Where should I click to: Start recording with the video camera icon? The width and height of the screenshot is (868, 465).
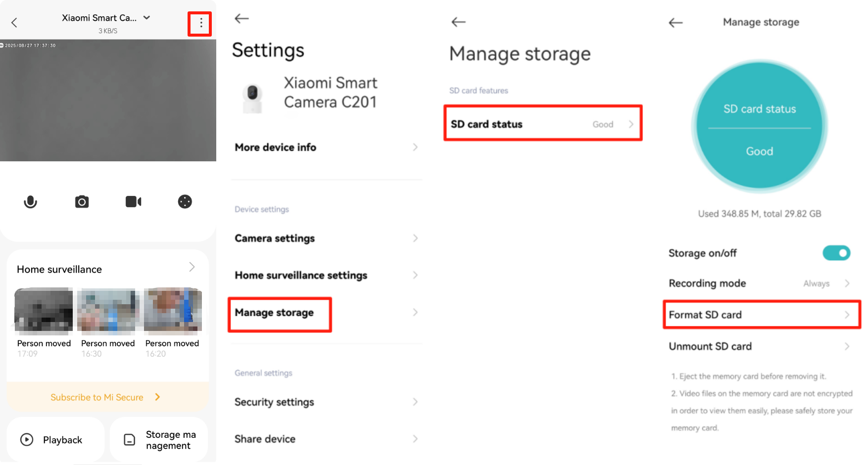coord(133,202)
